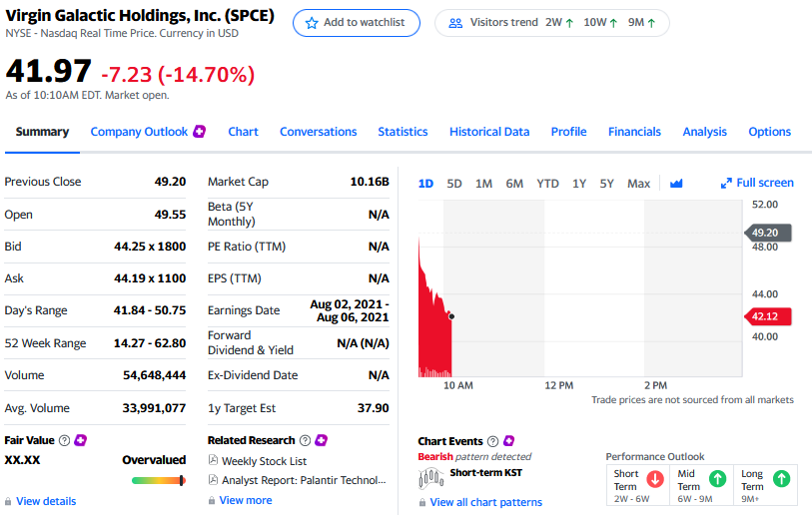Open the Options tab

click(x=769, y=132)
